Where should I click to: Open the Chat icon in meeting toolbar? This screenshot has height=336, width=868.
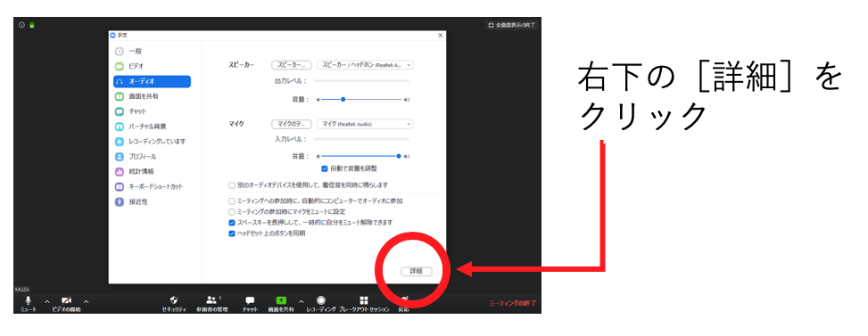coord(250,300)
